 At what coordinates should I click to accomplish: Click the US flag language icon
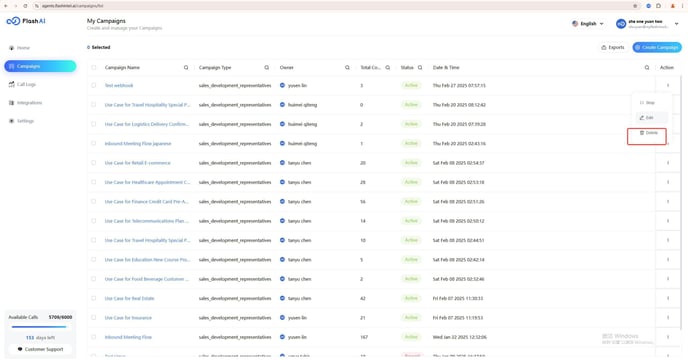[575, 24]
